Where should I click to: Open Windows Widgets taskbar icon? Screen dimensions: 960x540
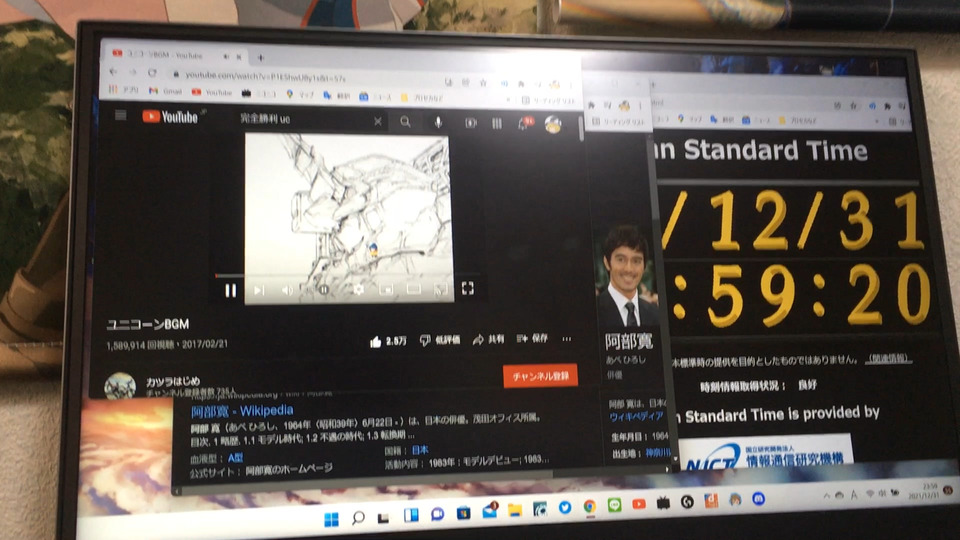411,516
